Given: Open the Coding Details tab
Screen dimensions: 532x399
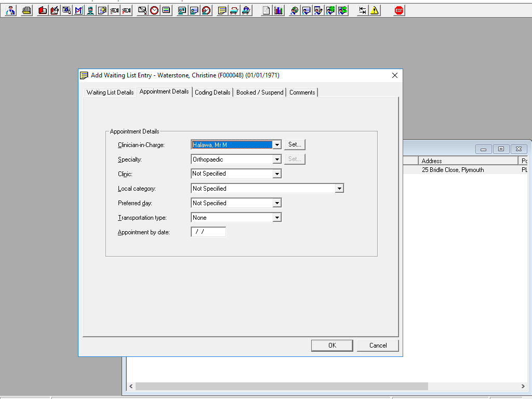Looking at the screenshot, I should (212, 92).
